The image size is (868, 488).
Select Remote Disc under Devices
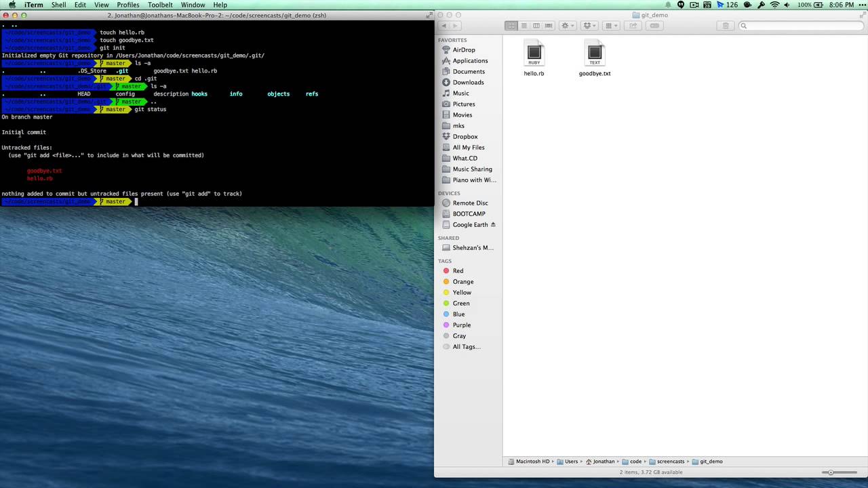point(470,203)
